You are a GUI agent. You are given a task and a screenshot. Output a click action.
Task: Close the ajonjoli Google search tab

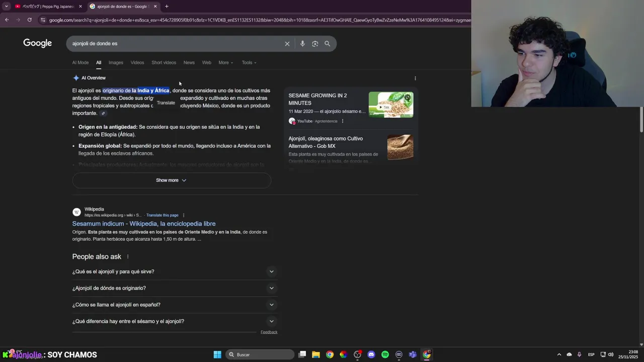[155, 7]
